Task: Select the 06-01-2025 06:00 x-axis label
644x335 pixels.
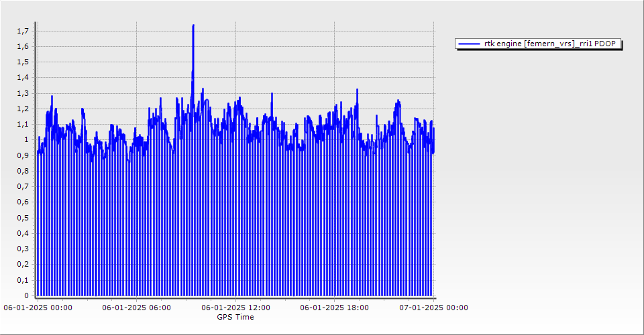Action: (137, 308)
